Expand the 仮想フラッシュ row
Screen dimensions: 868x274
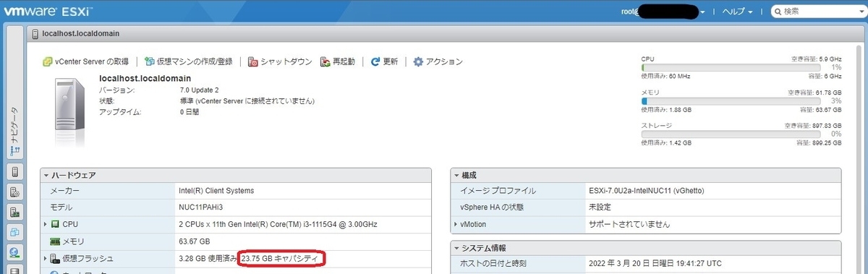point(46,258)
